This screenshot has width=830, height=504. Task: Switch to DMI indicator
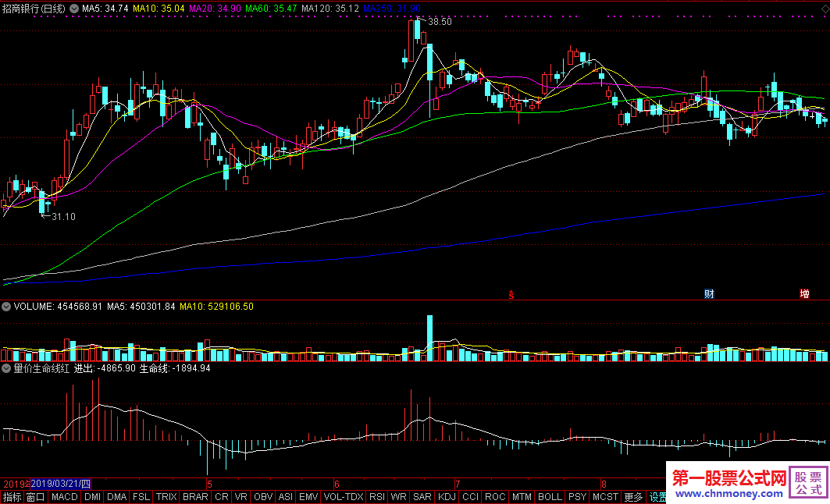tap(93, 497)
